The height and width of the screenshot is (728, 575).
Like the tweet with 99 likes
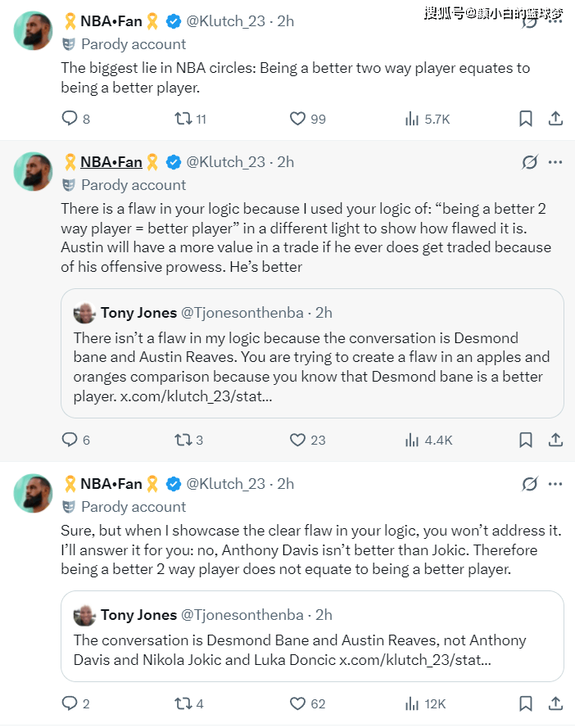(298, 119)
